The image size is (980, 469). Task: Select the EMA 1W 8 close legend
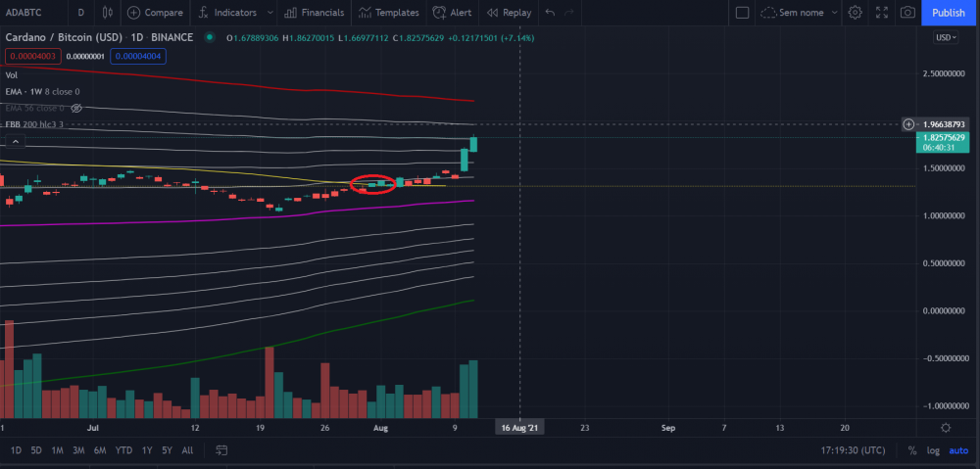click(42, 92)
